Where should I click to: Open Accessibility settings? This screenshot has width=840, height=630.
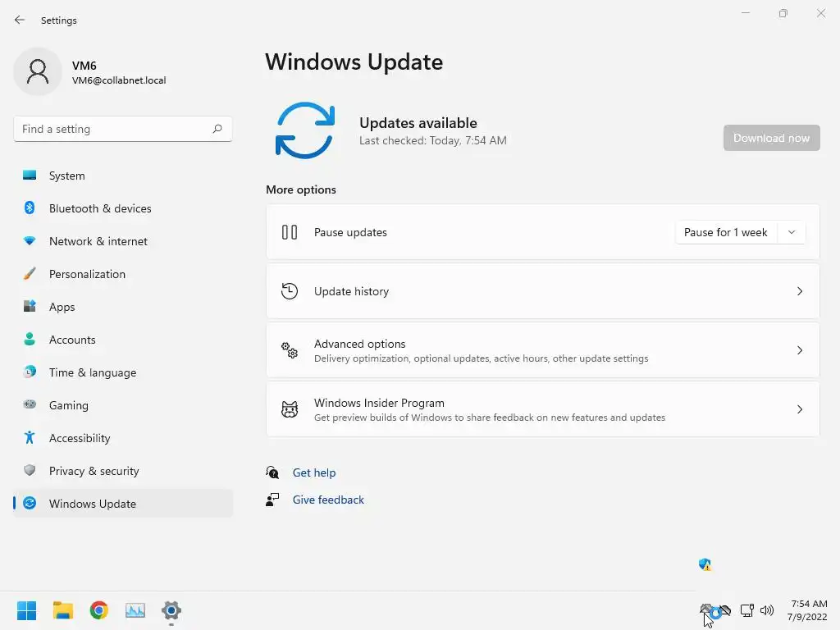(x=123, y=438)
